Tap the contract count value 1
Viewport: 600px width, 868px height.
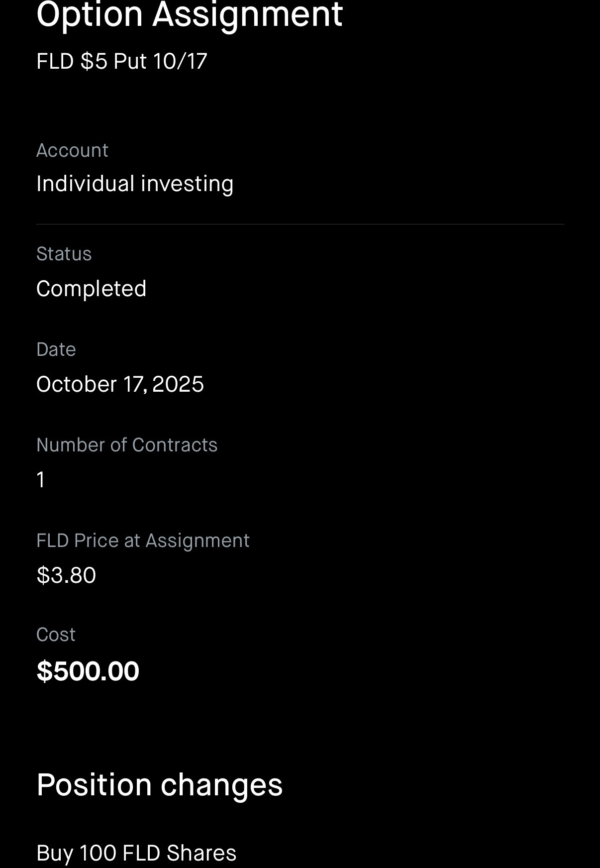pos(41,480)
